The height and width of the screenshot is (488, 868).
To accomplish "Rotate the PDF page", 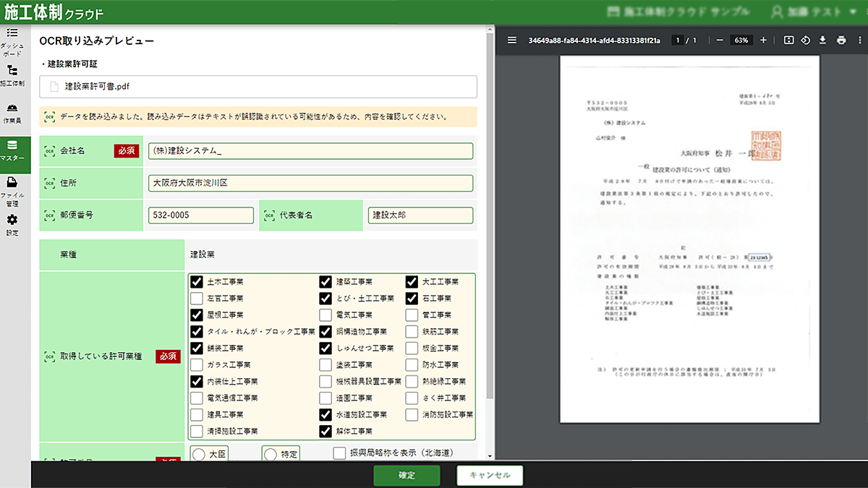I will pos(805,40).
